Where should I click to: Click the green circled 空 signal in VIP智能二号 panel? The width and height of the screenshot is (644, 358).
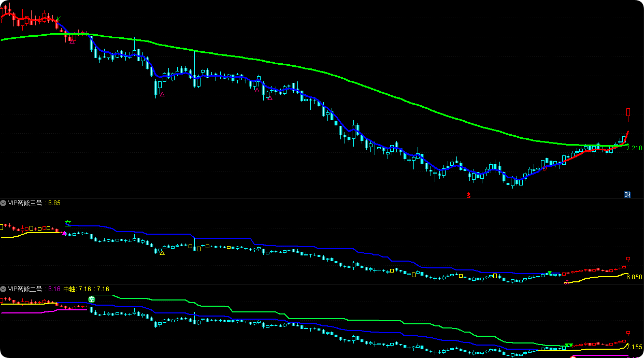[92, 299]
